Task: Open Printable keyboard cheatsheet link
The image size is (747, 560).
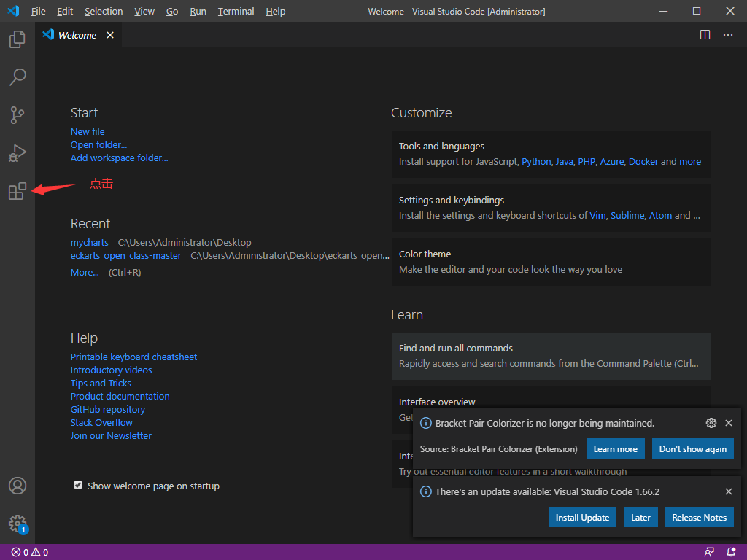Action: point(134,357)
